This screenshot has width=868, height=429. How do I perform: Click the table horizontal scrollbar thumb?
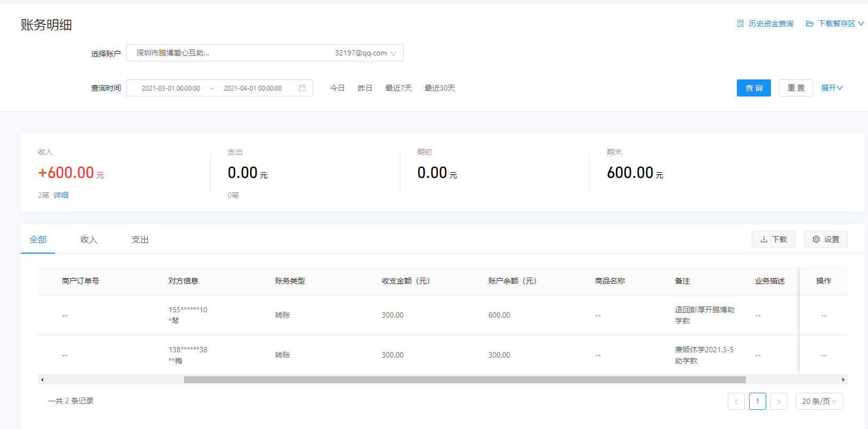click(x=464, y=379)
